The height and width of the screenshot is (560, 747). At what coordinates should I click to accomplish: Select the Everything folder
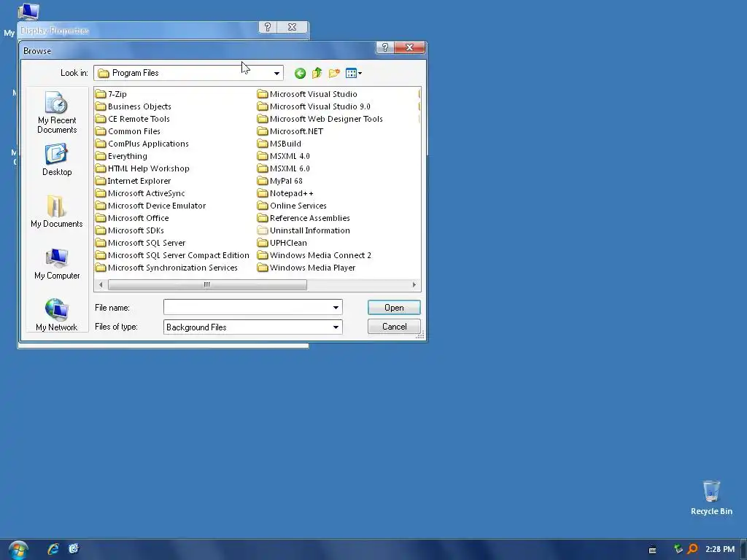click(121, 156)
